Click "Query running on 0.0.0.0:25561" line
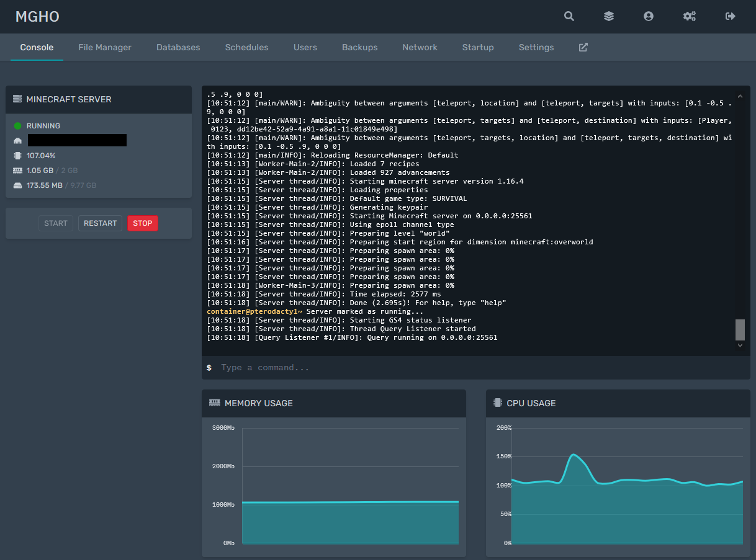The height and width of the screenshot is (560, 756). click(352, 337)
